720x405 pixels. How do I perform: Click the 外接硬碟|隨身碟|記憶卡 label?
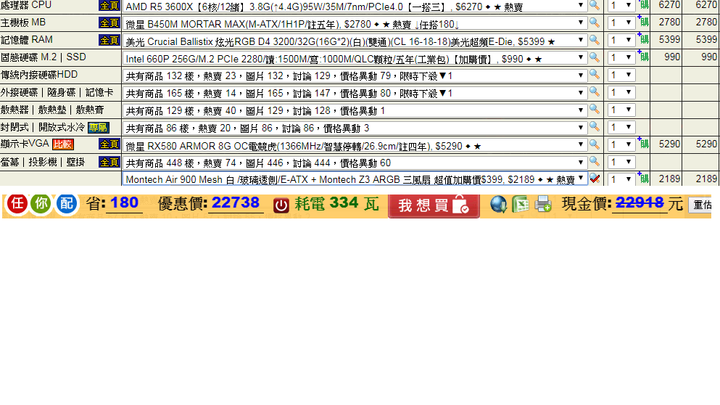click(x=57, y=92)
